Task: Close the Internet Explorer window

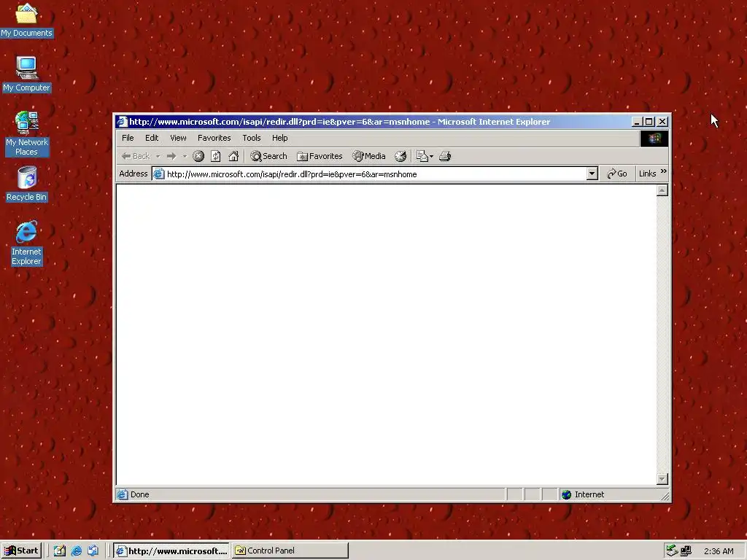Action: tap(662, 122)
